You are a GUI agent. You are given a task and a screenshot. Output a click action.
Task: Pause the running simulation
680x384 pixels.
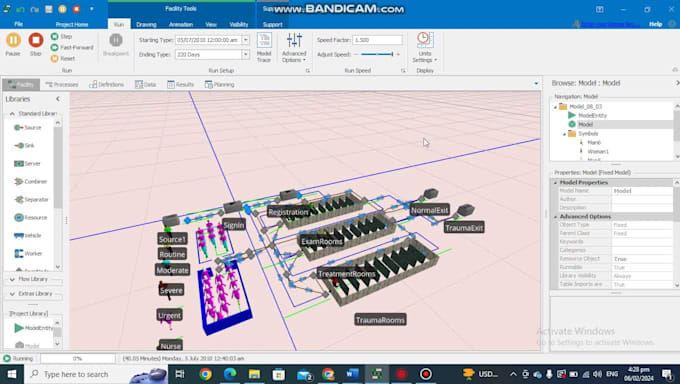pos(13,44)
